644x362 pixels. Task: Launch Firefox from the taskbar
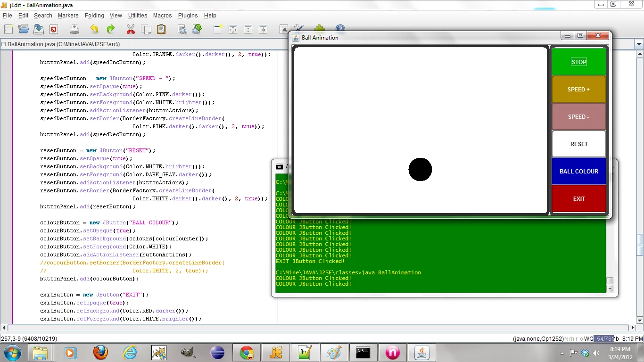[100, 353]
